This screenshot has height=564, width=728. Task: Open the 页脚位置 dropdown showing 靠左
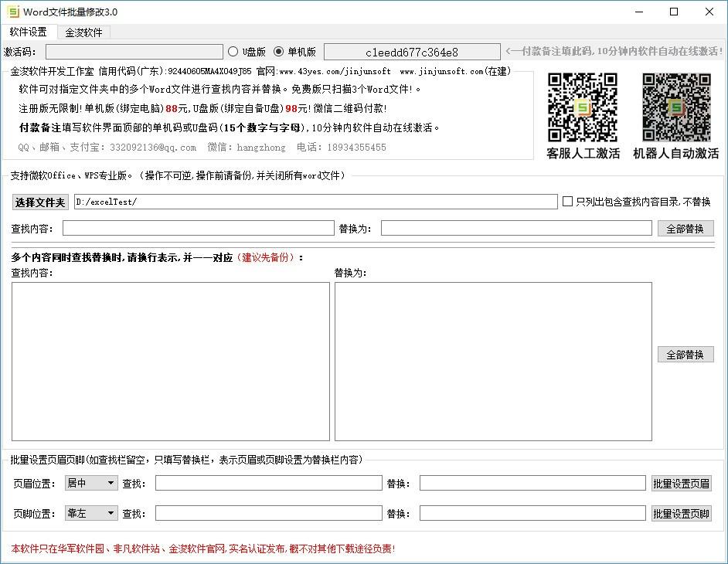point(91,513)
